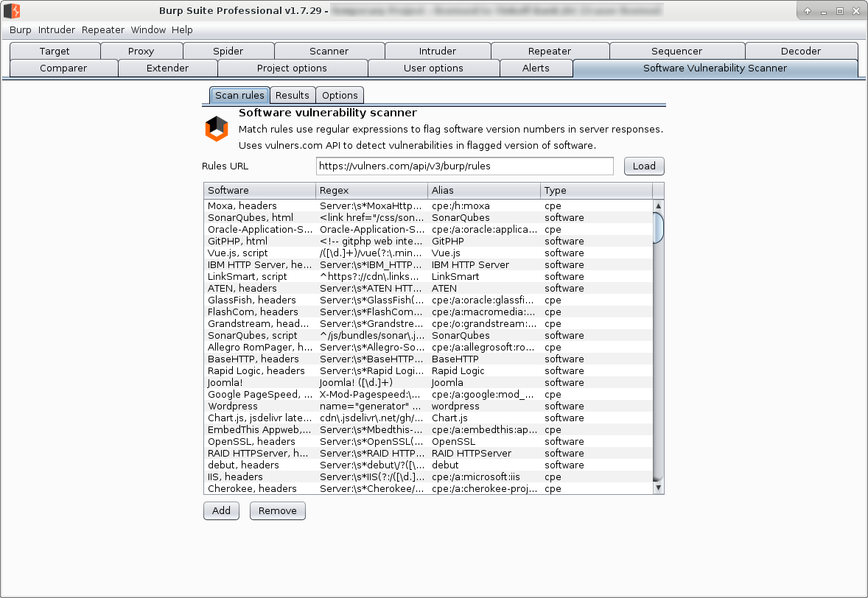Open the Window menu
The width and height of the screenshot is (868, 598).
coord(148,30)
